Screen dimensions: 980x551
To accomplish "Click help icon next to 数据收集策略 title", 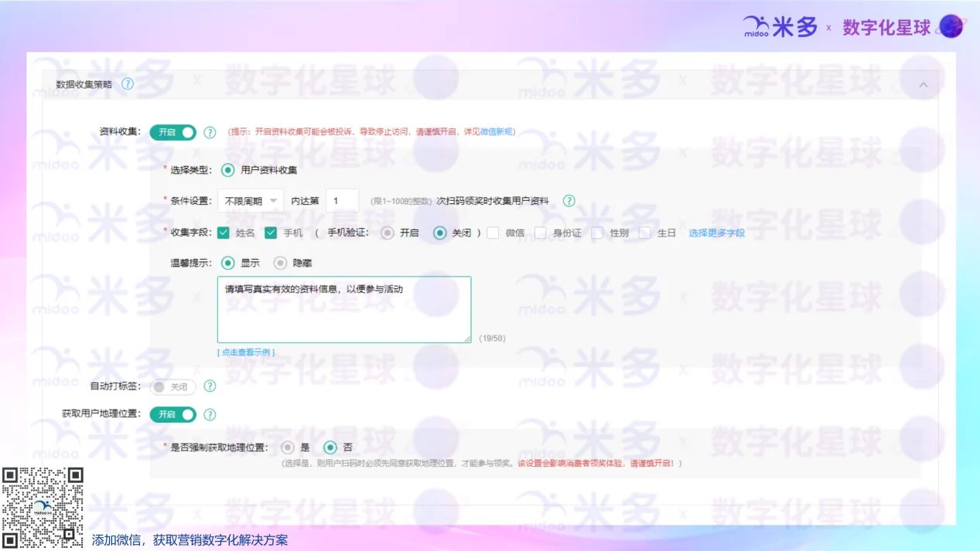I will pyautogui.click(x=128, y=84).
